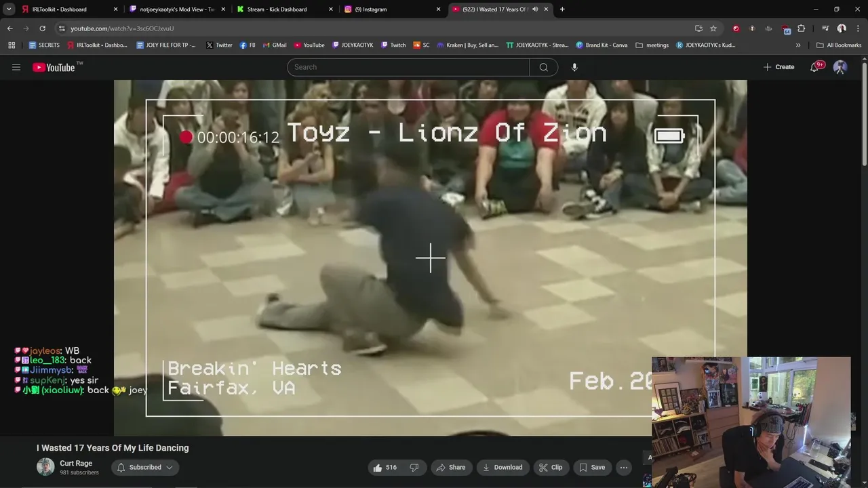This screenshot has width=868, height=488.
Task: Open YouTube notifications bell
Action: 816,66
